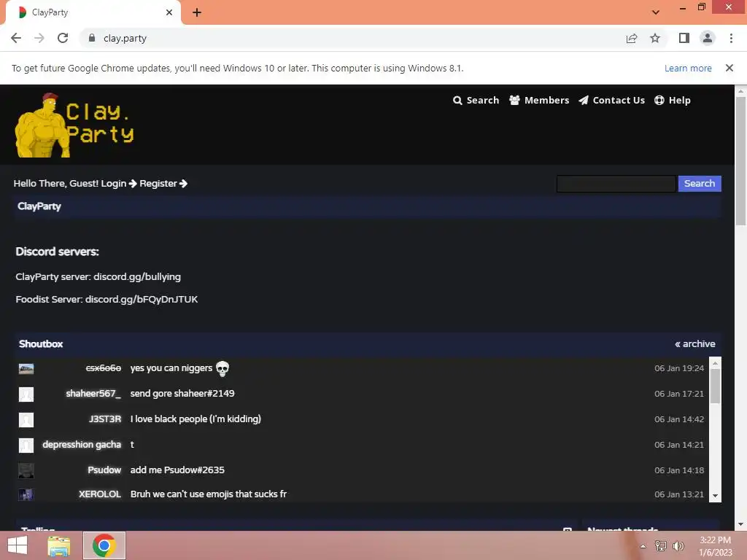Open a new browser tab

pos(197,12)
